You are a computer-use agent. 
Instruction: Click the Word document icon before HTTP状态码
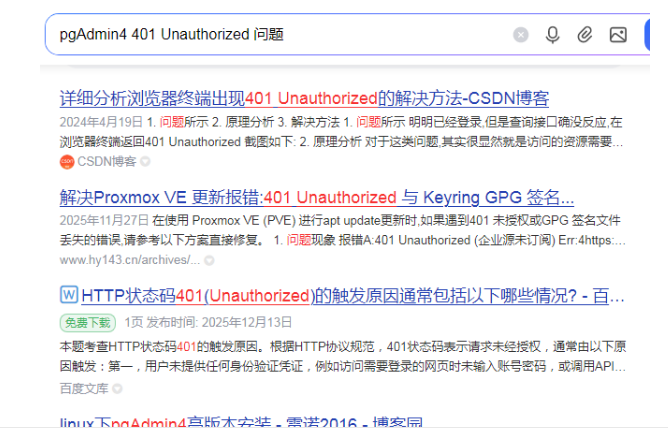tap(69, 295)
